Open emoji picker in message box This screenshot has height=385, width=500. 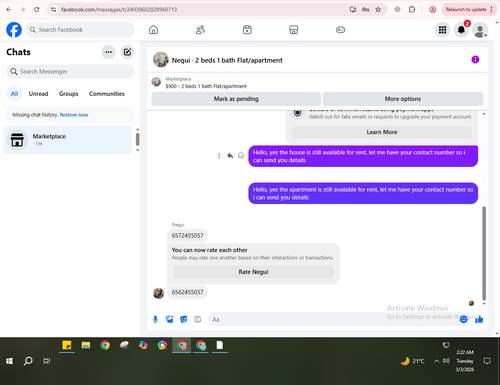coord(463,319)
